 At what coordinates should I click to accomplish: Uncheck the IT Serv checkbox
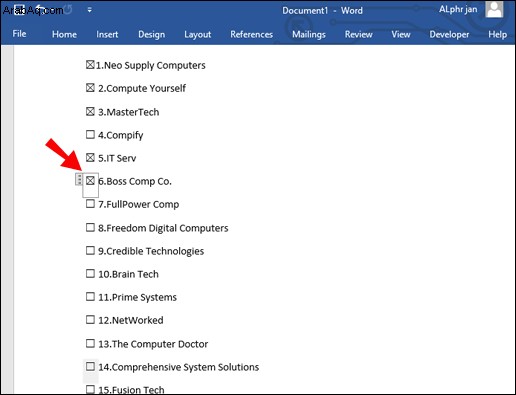(90, 157)
